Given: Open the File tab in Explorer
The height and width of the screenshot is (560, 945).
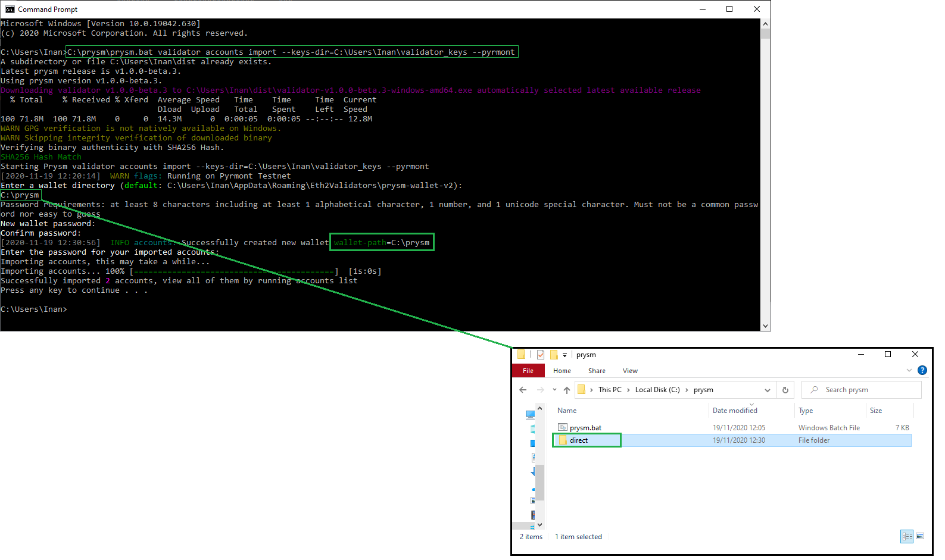Looking at the screenshot, I should coord(528,371).
